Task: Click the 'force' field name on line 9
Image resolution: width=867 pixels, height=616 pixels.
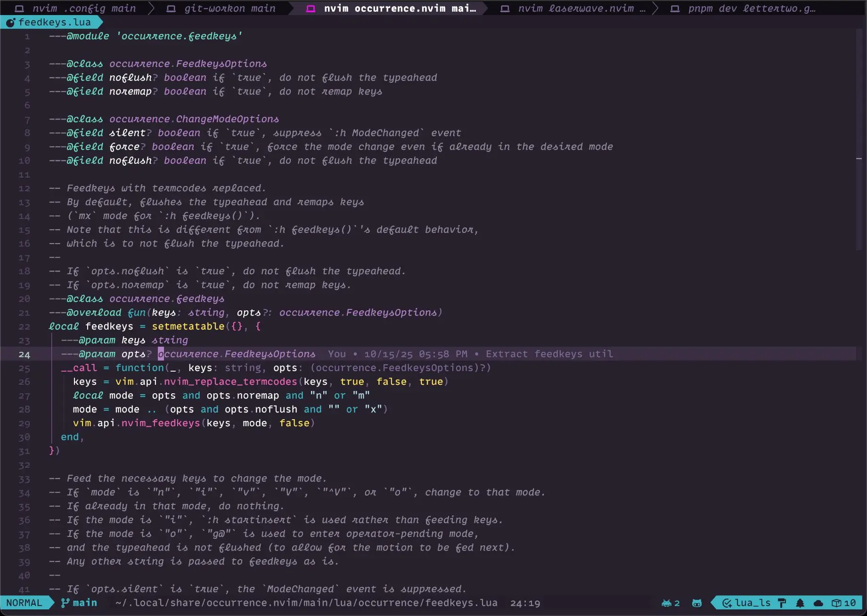Action: pos(124,146)
